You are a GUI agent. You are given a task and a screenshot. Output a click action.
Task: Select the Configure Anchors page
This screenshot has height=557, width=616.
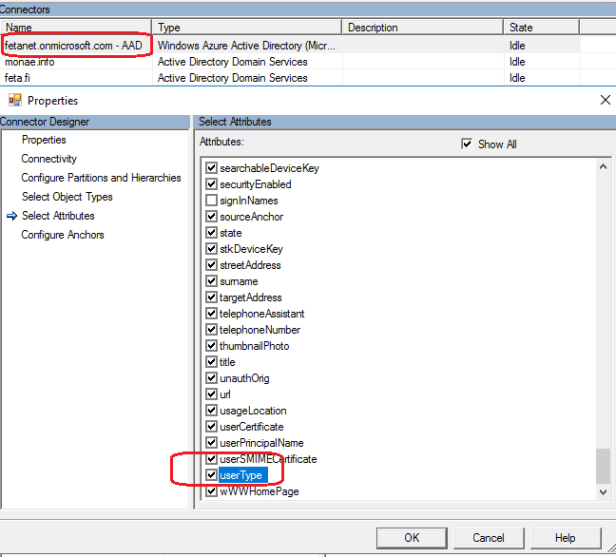63,235
